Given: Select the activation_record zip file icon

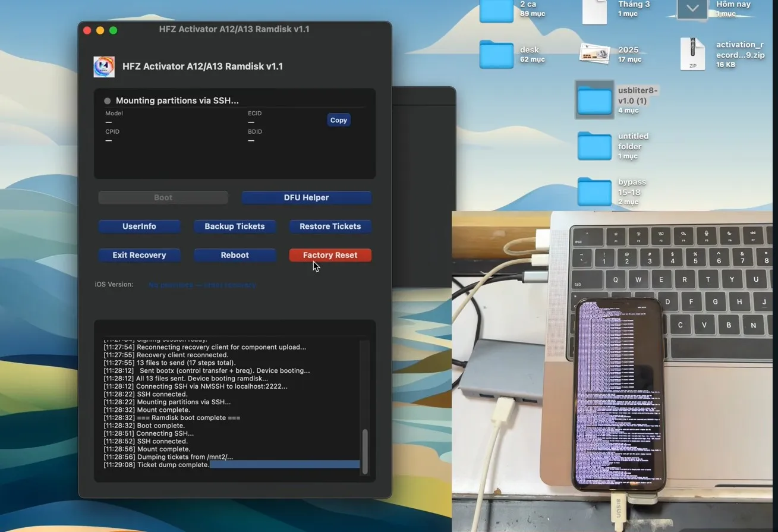Looking at the screenshot, I should (692, 54).
